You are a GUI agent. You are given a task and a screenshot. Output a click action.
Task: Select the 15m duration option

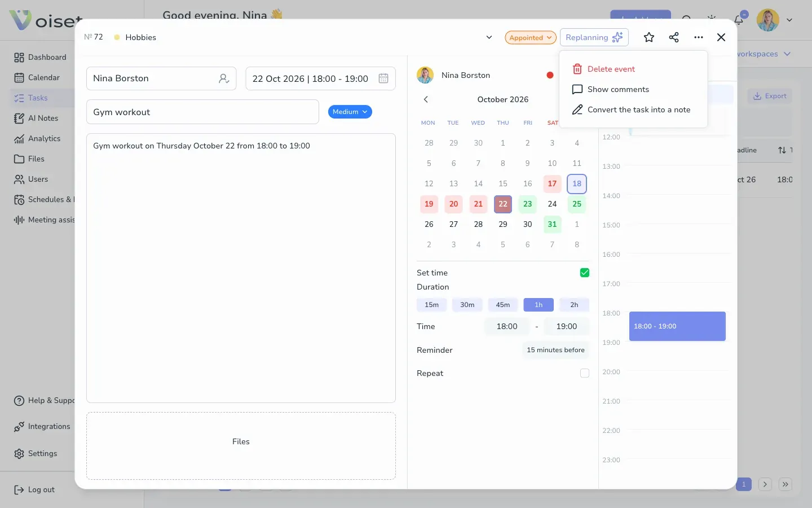pyautogui.click(x=432, y=305)
